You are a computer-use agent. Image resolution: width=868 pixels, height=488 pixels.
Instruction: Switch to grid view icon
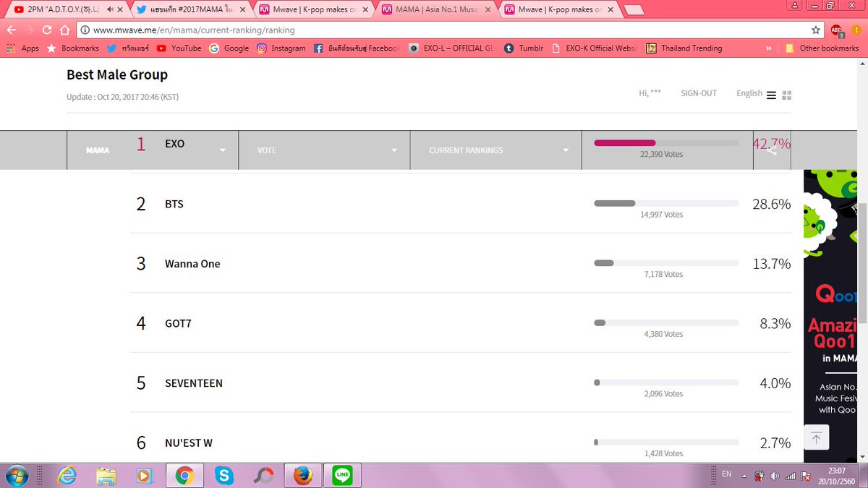pyautogui.click(x=787, y=95)
